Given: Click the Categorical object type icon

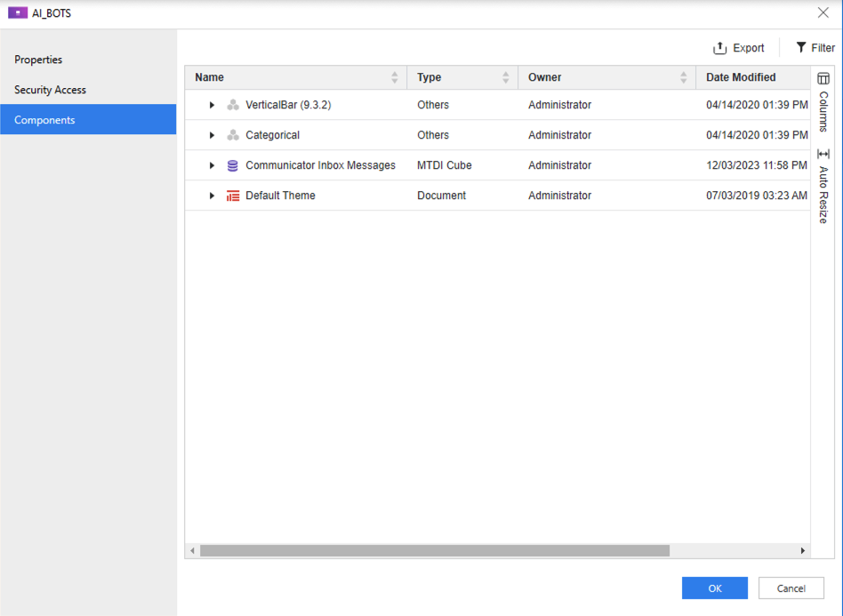Looking at the screenshot, I should [x=233, y=135].
